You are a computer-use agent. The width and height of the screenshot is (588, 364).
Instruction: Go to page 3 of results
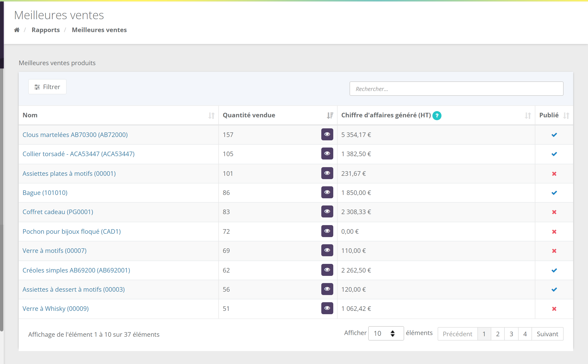click(x=511, y=334)
